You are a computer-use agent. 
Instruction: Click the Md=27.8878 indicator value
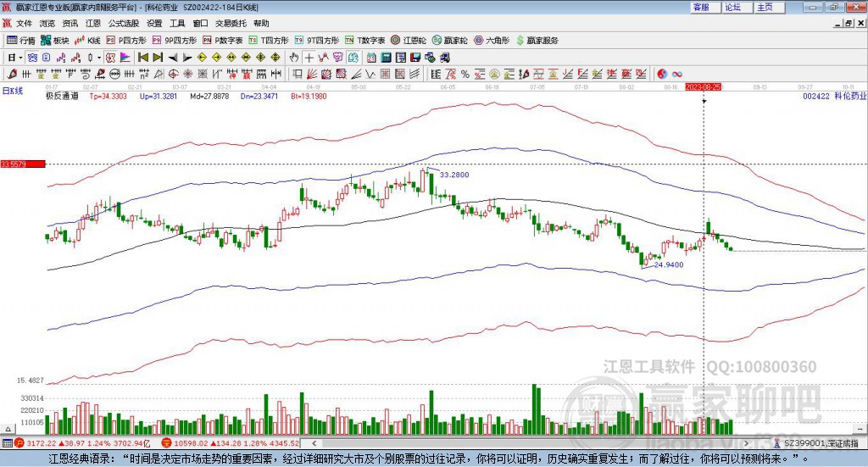pyautogui.click(x=209, y=97)
